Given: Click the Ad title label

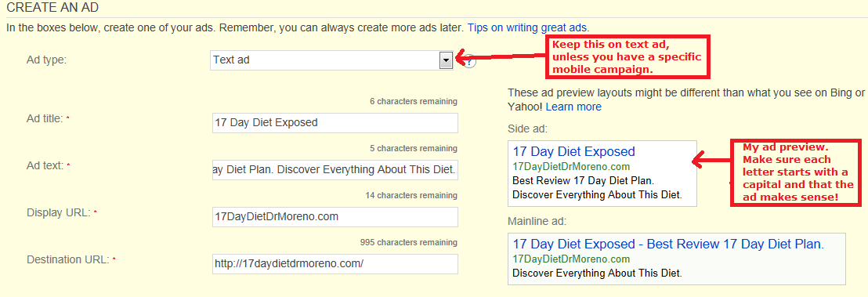Looking at the screenshot, I should pyautogui.click(x=45, y=118).
